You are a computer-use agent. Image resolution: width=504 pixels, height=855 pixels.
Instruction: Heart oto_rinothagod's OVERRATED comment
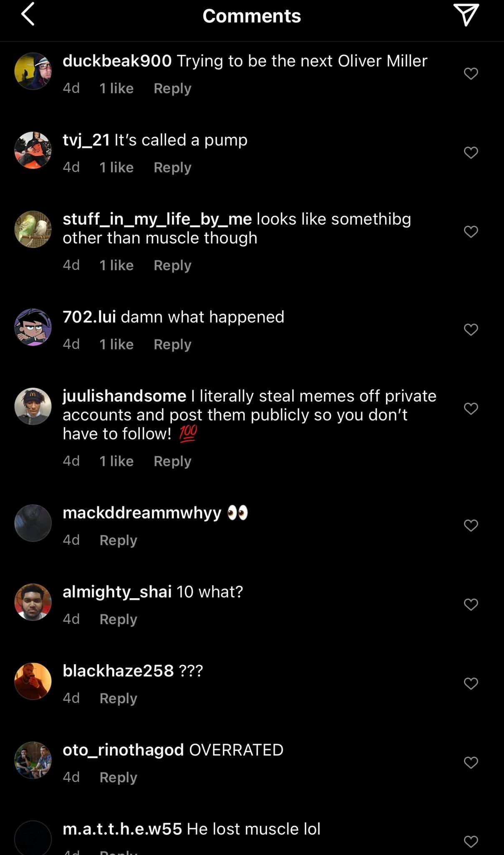(x=471, y=762)
